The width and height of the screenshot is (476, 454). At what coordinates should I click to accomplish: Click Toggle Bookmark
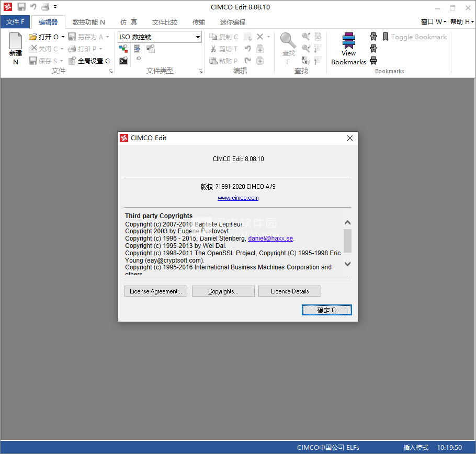pyautogui.click(x=415, y=37)
